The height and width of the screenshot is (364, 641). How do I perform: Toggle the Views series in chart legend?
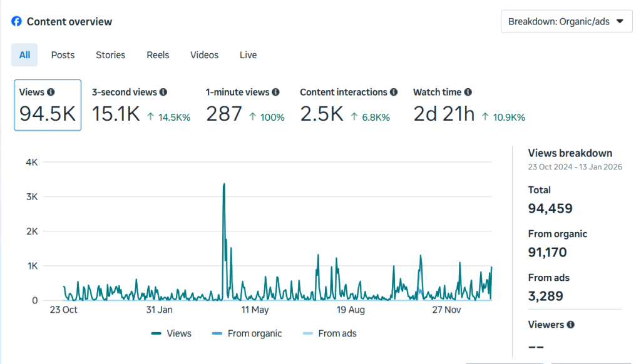[x=172, y=333]
